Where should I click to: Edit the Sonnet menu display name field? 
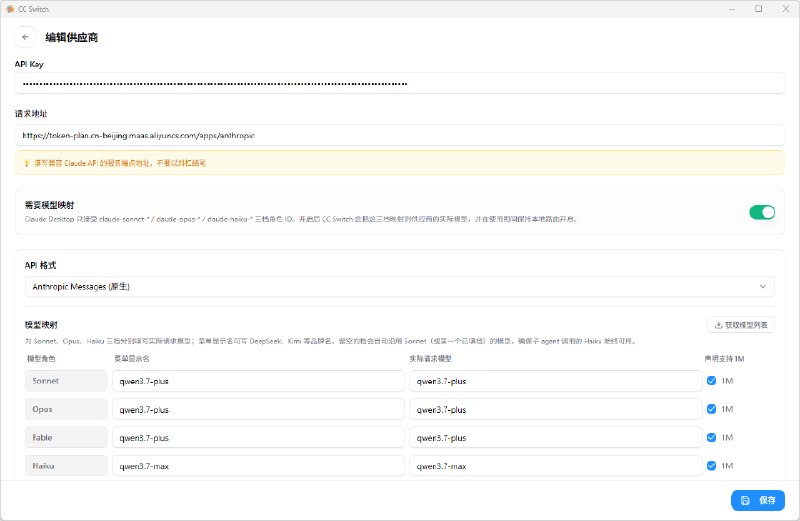click(258, 381)
